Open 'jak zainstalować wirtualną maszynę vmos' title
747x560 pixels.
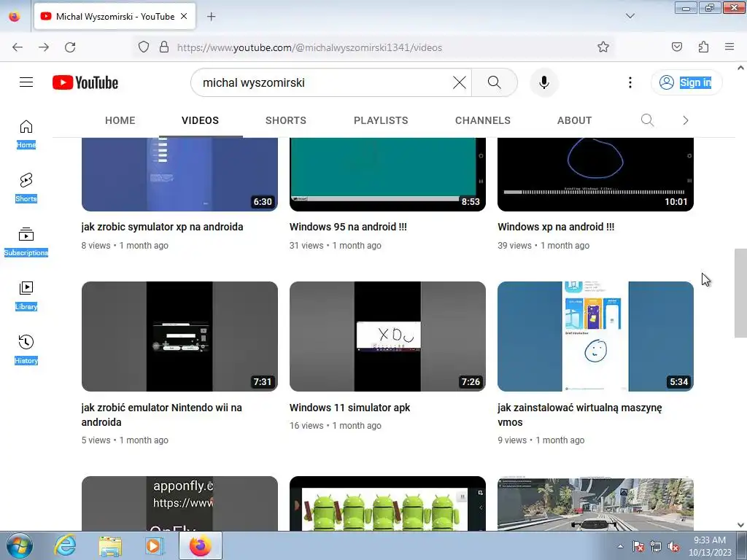(x=580, y=415)
